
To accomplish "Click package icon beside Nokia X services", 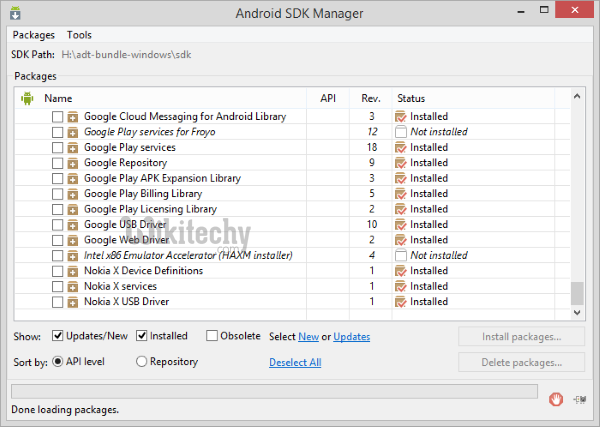I will tap(73, 287).
